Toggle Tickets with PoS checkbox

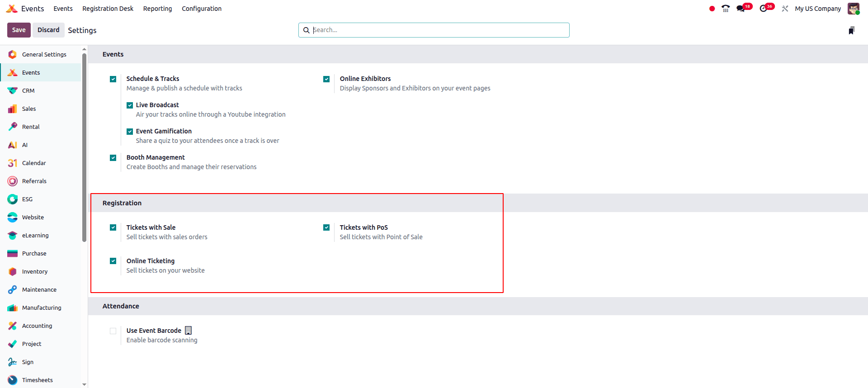326,227
